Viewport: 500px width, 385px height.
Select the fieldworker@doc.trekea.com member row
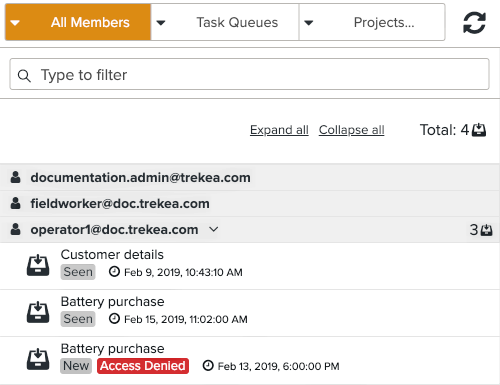[250, 204]
